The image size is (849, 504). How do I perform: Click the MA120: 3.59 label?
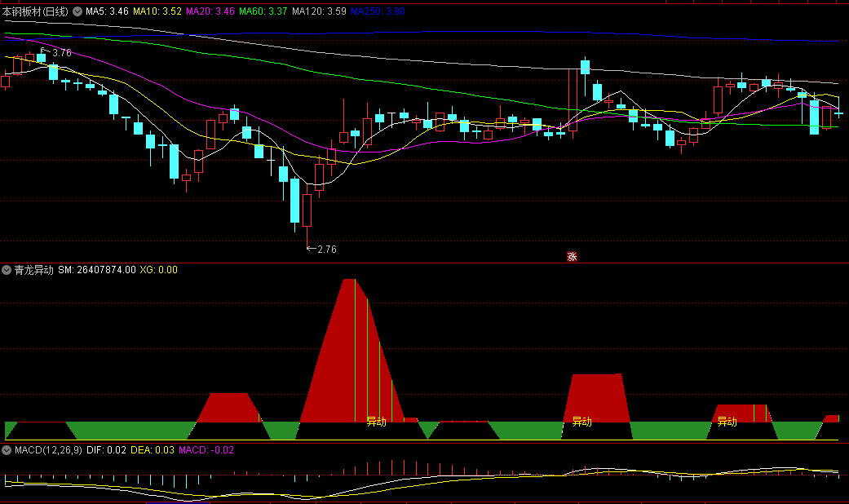click(319, 11)
